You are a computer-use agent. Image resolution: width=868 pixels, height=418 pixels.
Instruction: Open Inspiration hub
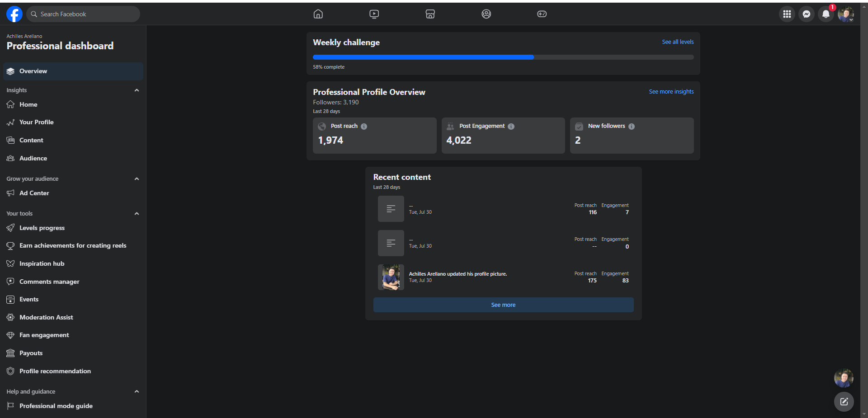pos(73,263)
